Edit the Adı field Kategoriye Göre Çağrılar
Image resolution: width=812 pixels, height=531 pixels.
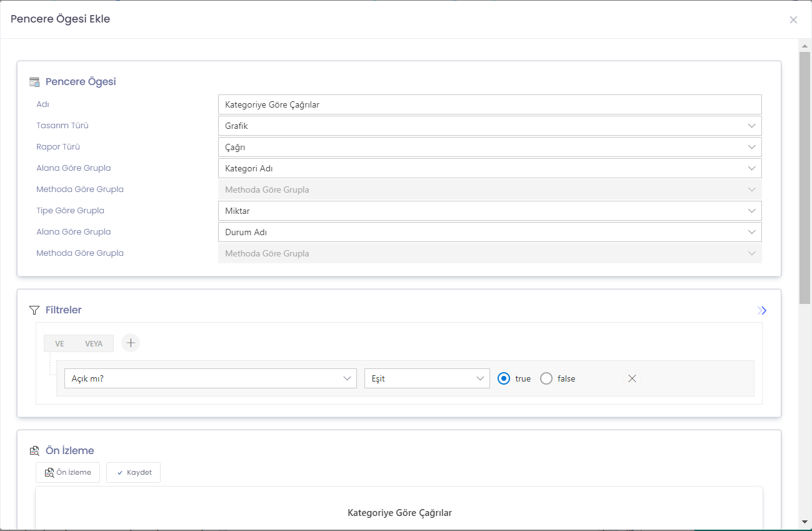[x=490, y=104]
